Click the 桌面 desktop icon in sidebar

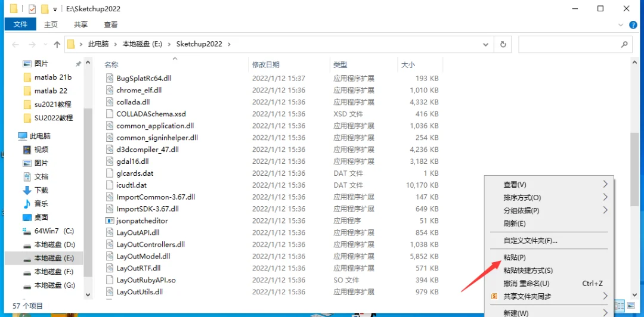coord(27,217)
